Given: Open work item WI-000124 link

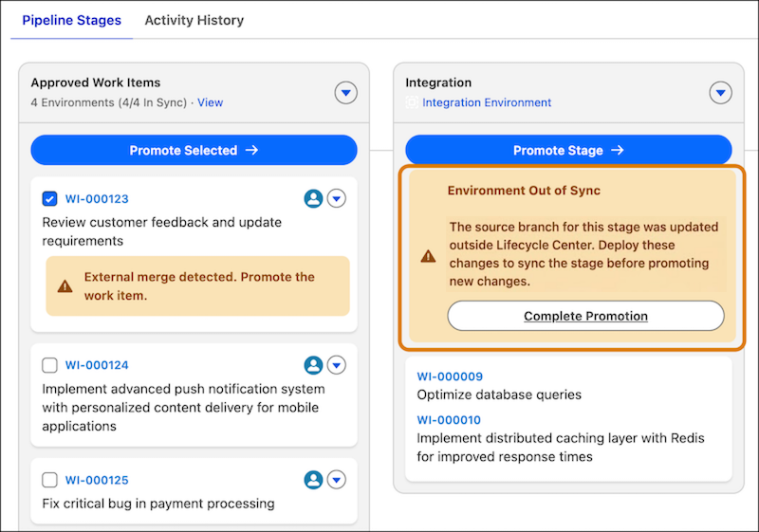Looking at the screenshot, I should click(x=97, y=365).
